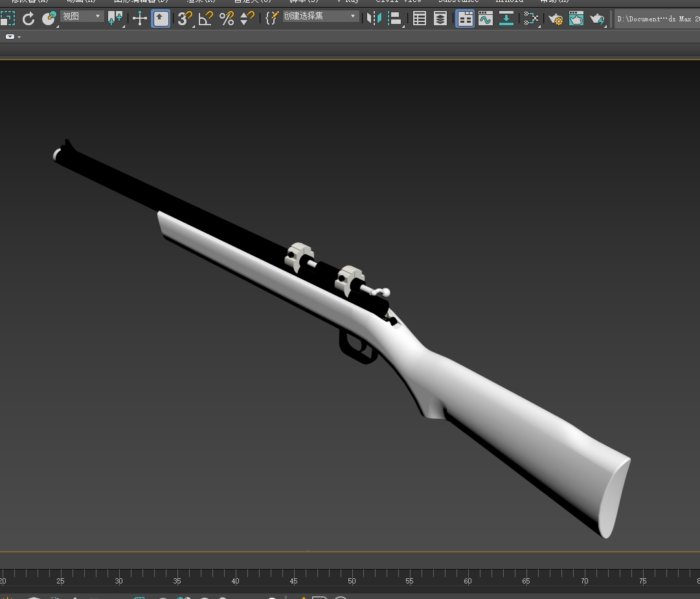Click frame 75 on the timeline

tap(642, 581)
